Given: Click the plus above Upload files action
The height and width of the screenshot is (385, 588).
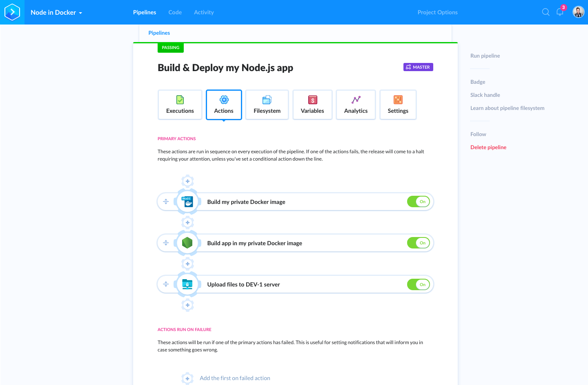Looking at the screenshot, I should pyautogui.click(x=187, y=264).
